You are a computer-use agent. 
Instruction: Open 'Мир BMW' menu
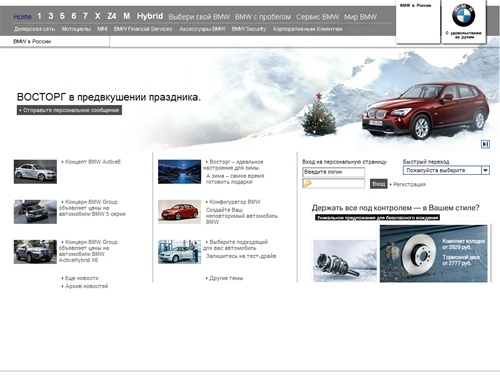click(360, 17)
